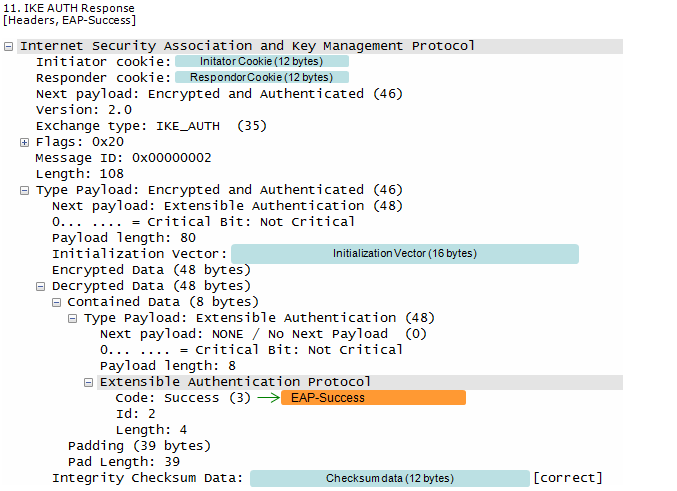The image size is (677, 491).
Task: Collapse the Internet Security Association root node
Action: [8, 46]
